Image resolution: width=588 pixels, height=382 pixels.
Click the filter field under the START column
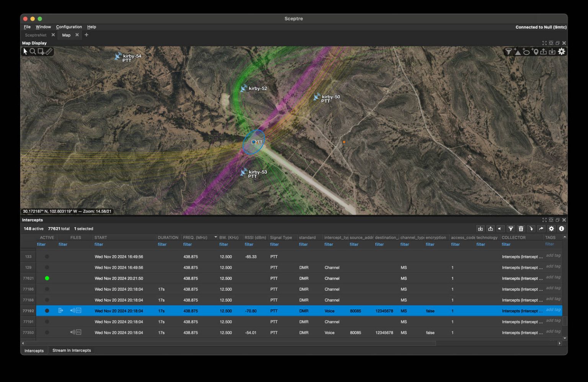99,244
